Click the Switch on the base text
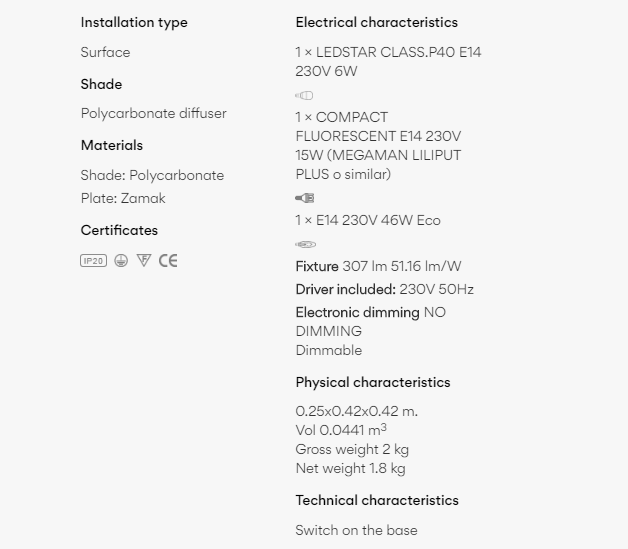628x549 pixels. click(356, 530)
